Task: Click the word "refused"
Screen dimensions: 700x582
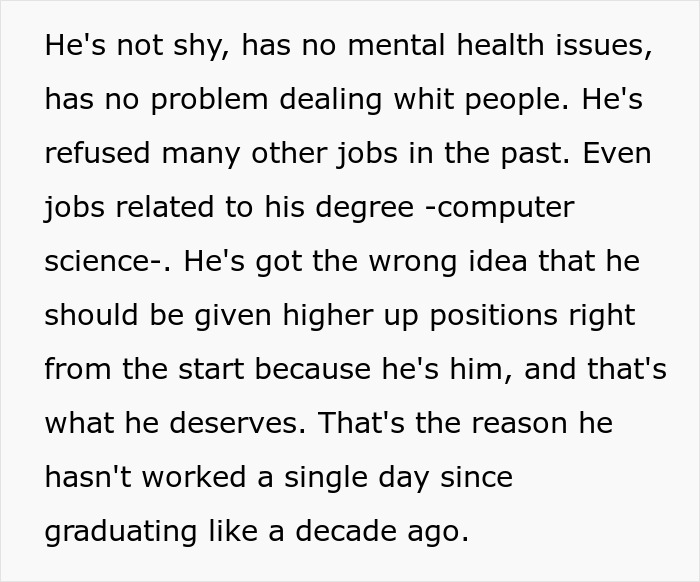Action: (96, 154)
